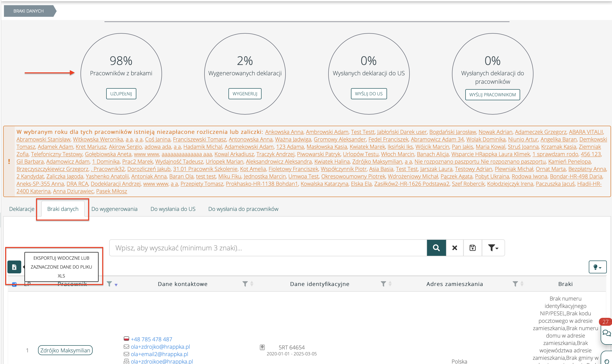Clear search with the X icon
The height and width of the screenshot is (364, 612).
(455, 248)
